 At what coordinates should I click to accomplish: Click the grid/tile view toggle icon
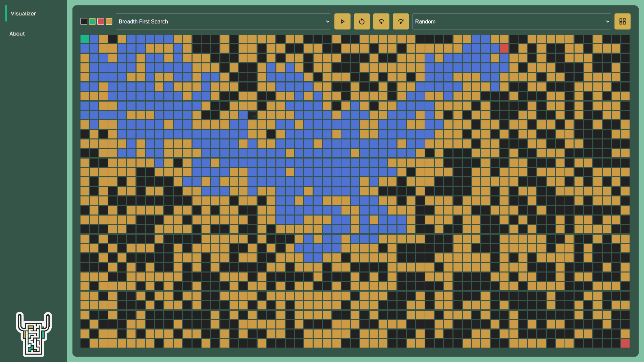(x=622, y=22)
